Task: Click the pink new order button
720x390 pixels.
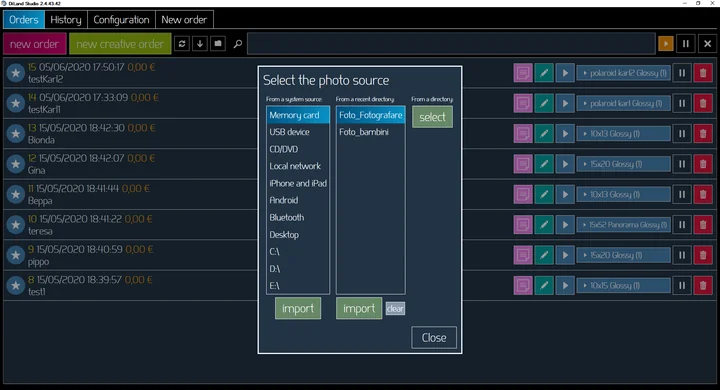Action: [x=34, y=44]
